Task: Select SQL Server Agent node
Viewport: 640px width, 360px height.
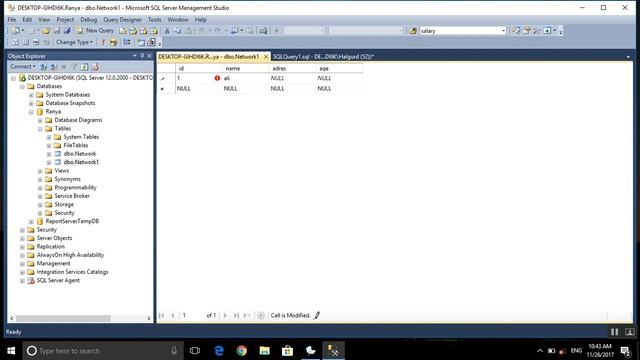Action: tap(58, 280)
